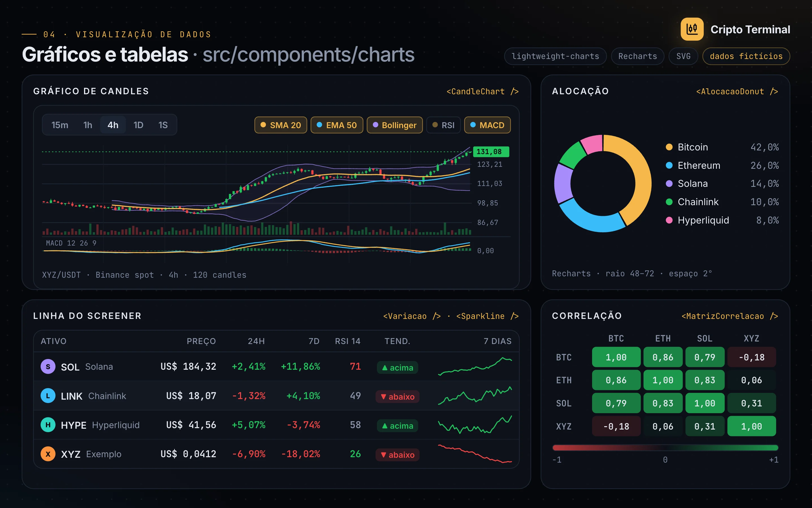Toggle the MACD indicator

point(487,125)
